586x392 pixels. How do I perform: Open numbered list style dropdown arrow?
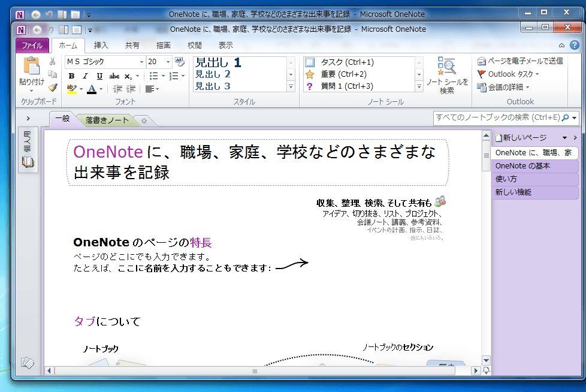coord(183,76)
